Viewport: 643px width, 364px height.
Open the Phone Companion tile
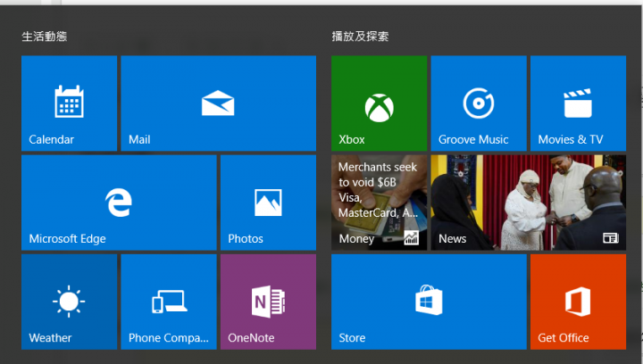click(169, 302)
